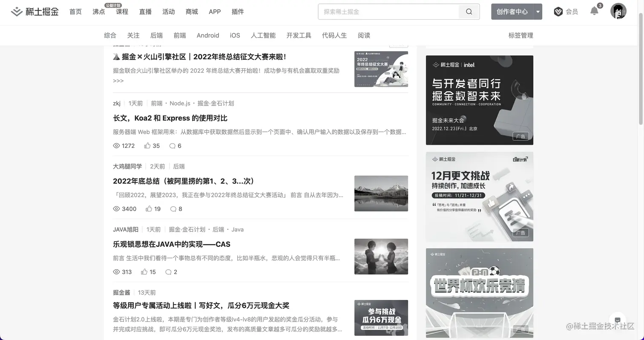Go to 首页 in top navigation
The image size is (644, 340).
tap(75, 12)
